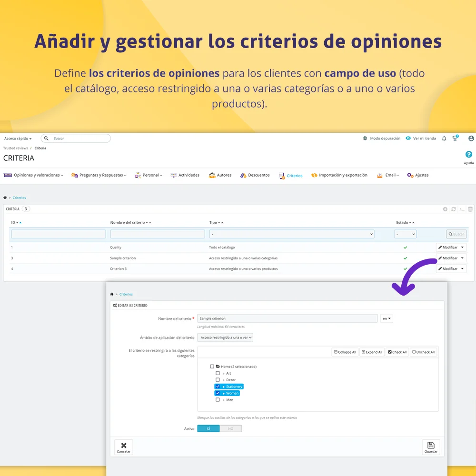Check the Decor category checkbox
476x476 pixels.
click(x=218, y=380)
